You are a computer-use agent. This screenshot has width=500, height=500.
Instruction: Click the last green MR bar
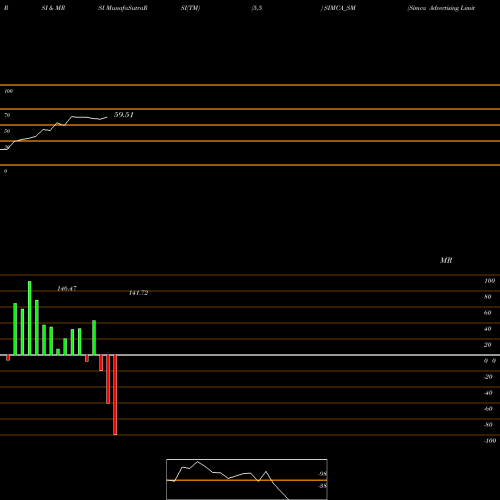[x=94, y=338]
